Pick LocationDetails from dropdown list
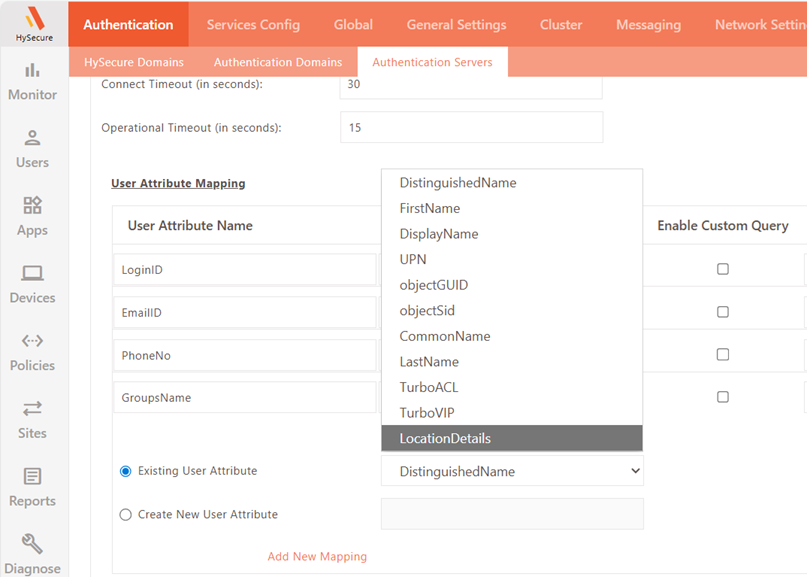 click(511, 438)
